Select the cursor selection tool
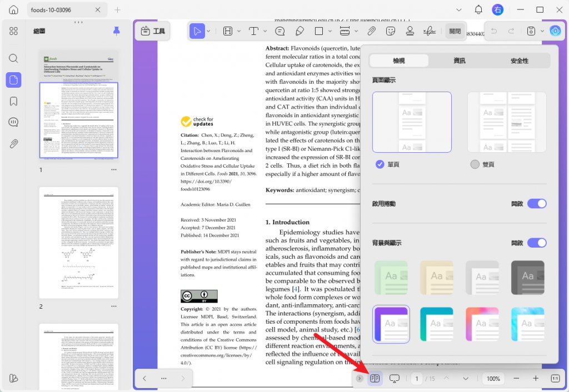This screenshot has width=569, height=392. (x=197, y=31)
